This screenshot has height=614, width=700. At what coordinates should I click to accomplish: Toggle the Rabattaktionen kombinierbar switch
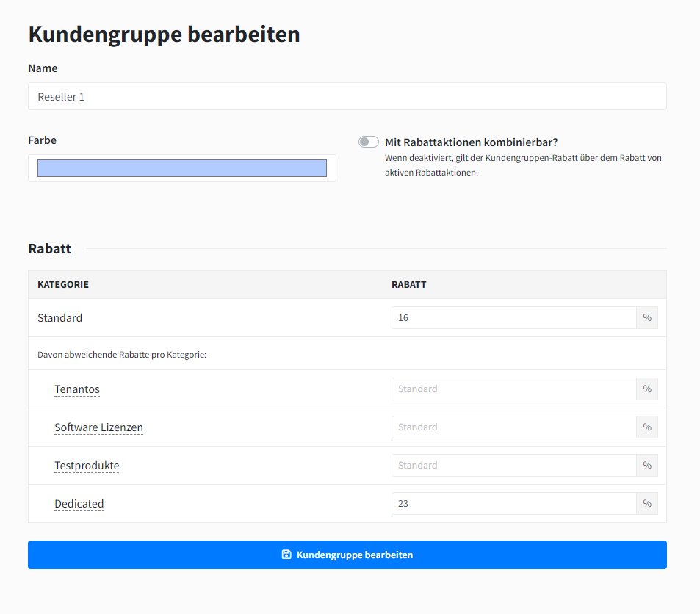tap(369, 142)
